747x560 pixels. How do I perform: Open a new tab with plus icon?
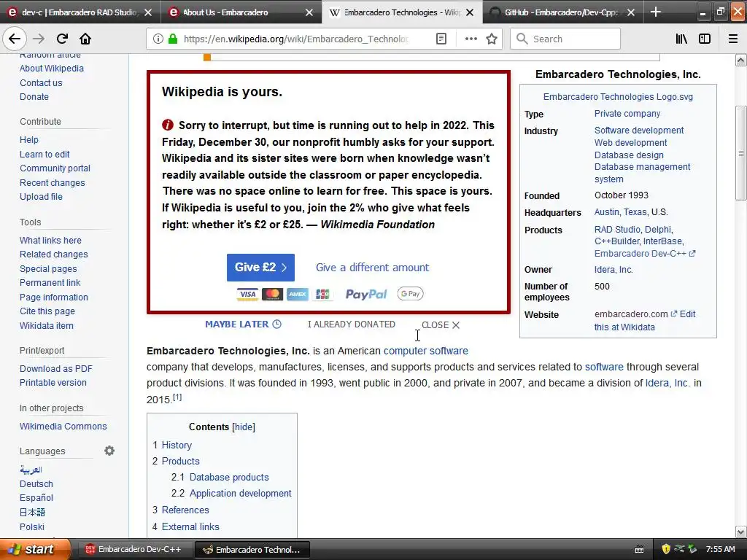656,12
